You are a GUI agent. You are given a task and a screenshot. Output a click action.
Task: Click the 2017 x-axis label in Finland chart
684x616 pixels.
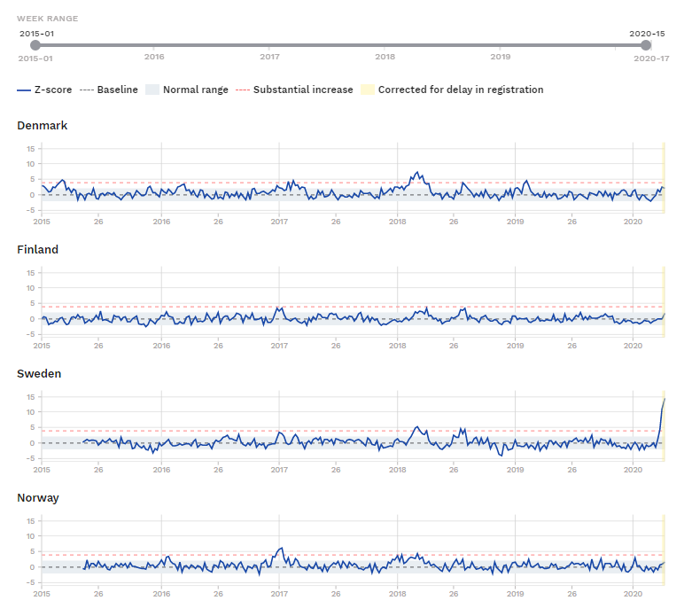pos(279,346)
